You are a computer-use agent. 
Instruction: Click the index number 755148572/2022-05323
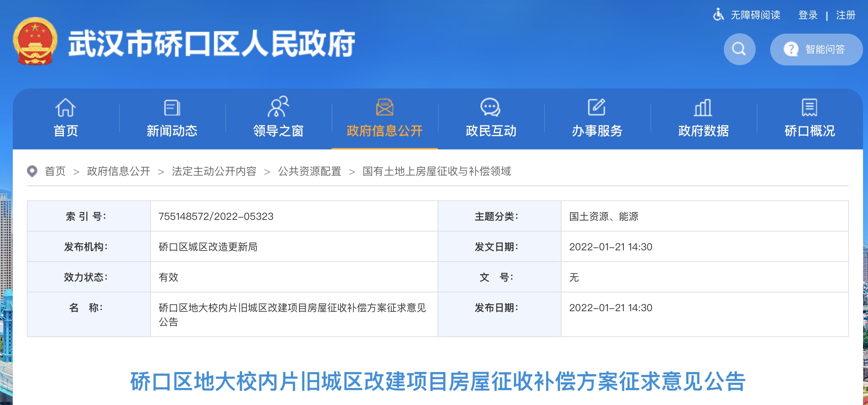[x=216, y=216]
